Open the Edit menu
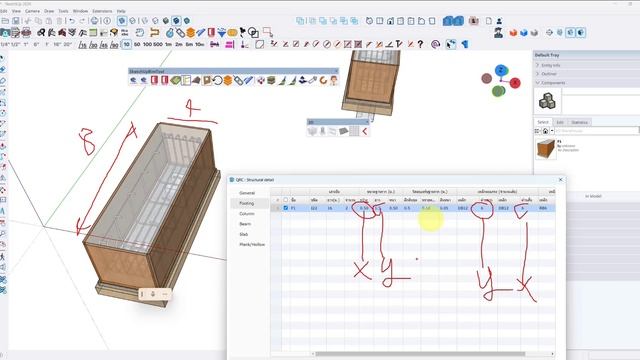Image resolution: width=640 pixels, height=360 pixels. (x=4, y=11)
